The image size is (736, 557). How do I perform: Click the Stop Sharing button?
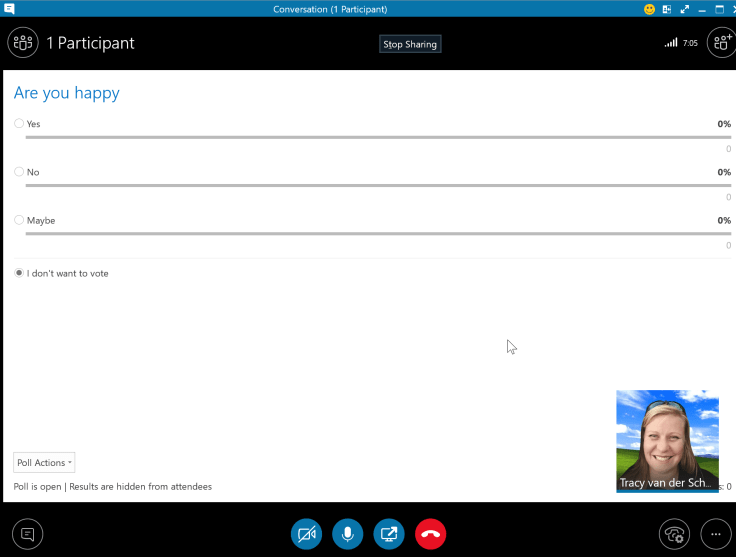click(410, 44)
